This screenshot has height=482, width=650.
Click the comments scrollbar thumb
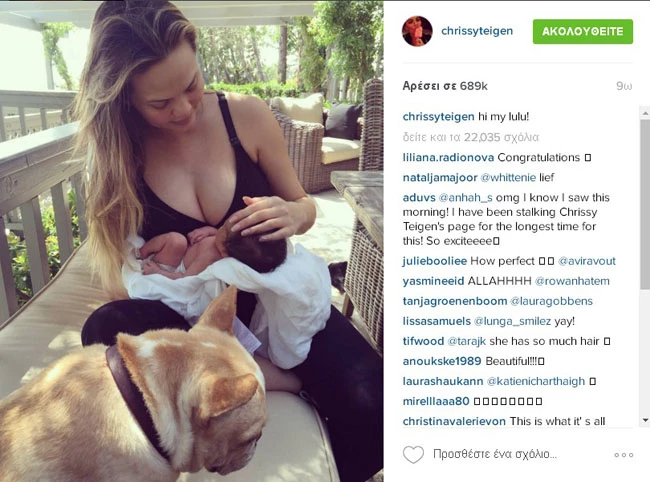[645, 203]
